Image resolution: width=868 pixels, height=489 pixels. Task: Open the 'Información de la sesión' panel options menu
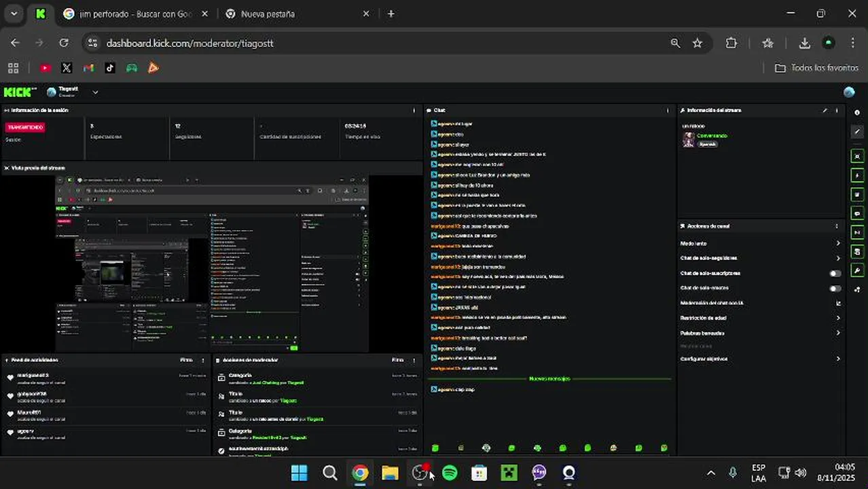(414, 110)
